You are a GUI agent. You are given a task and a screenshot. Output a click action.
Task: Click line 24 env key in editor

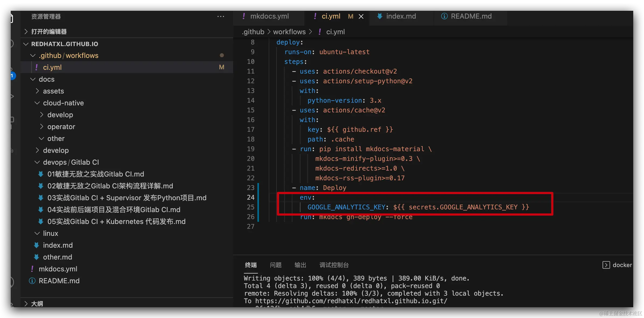pyautogui.click(x=305, y=198)
